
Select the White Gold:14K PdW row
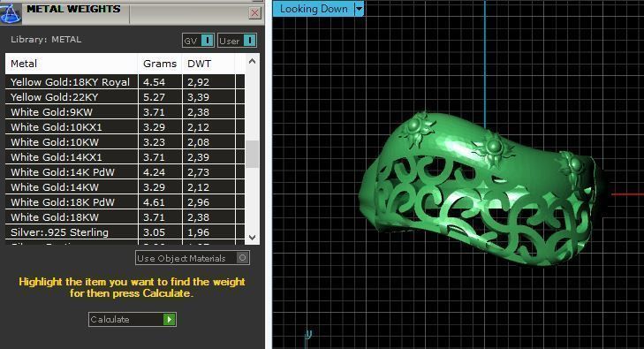(x=125, y=172)
